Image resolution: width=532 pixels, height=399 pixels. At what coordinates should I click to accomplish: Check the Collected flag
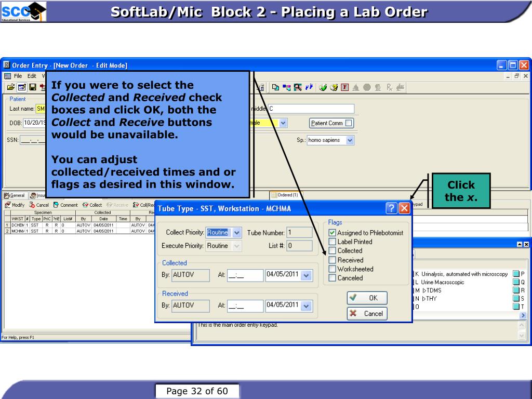click(x=332, y=251)
